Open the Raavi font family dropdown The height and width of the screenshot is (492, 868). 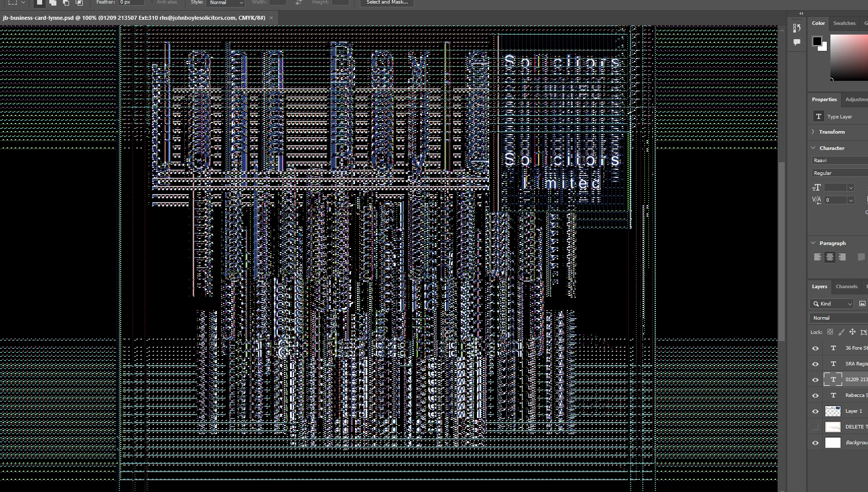pyautogui.click(x=840, y=160)
